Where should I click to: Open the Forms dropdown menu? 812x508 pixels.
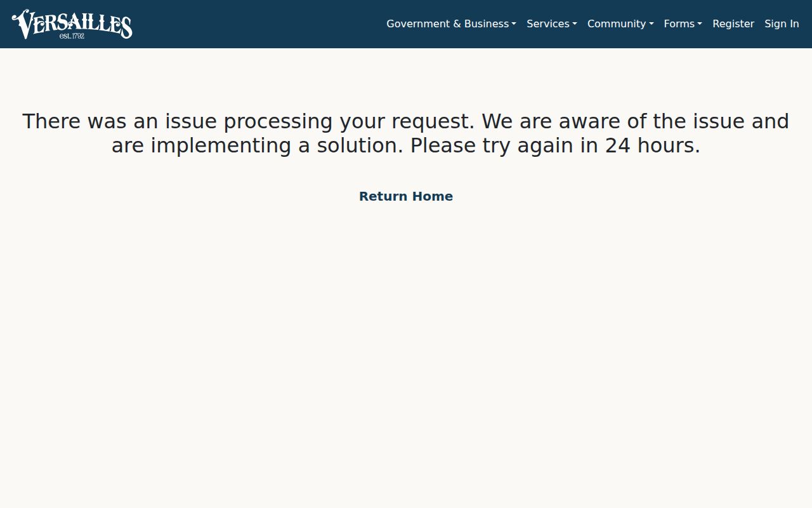(x=683, y=23)
